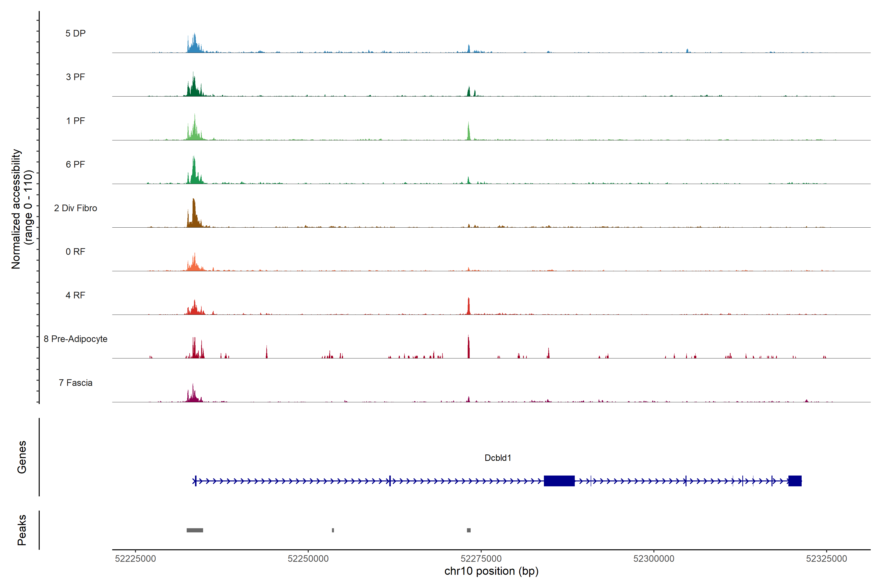
Task: Select the widest gray peak bar
Action: tap(195, 530)
